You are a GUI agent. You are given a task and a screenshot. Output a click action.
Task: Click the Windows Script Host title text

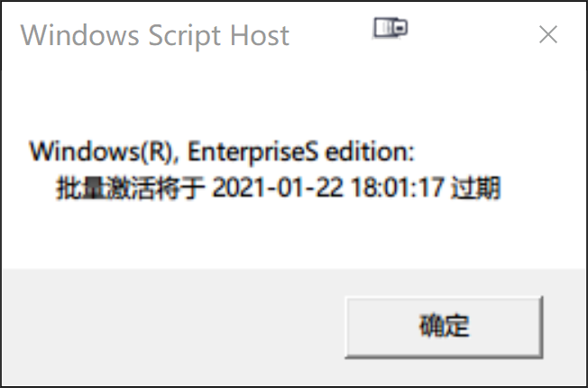click(x=154, y=36)
